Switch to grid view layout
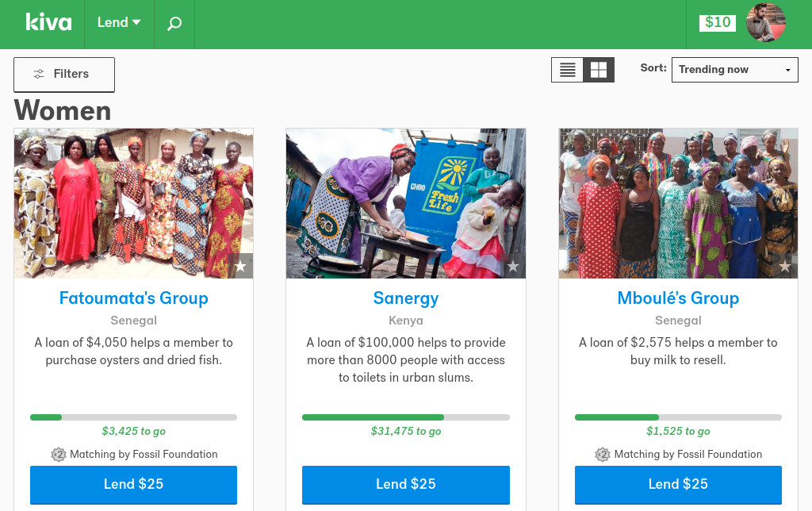The image size is (812, 511). tap(599, 70)
